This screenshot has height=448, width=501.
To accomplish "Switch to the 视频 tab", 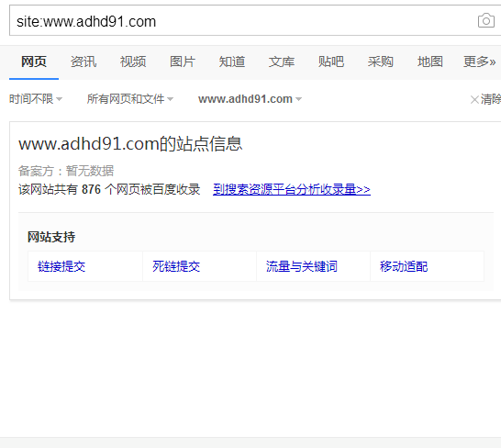I will point(133,62).
